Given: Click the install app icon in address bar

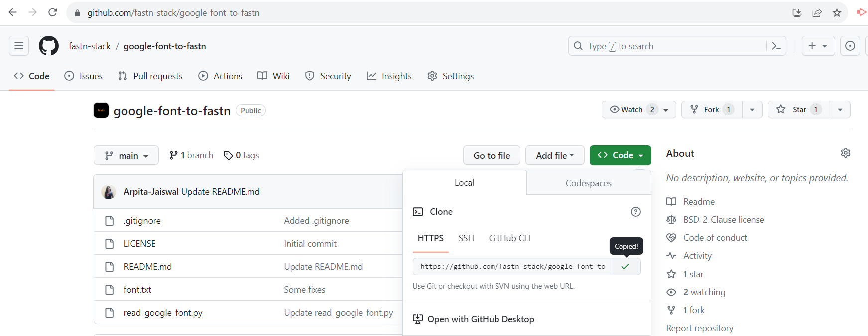Looking at the screenshot, I should [797, 13].
